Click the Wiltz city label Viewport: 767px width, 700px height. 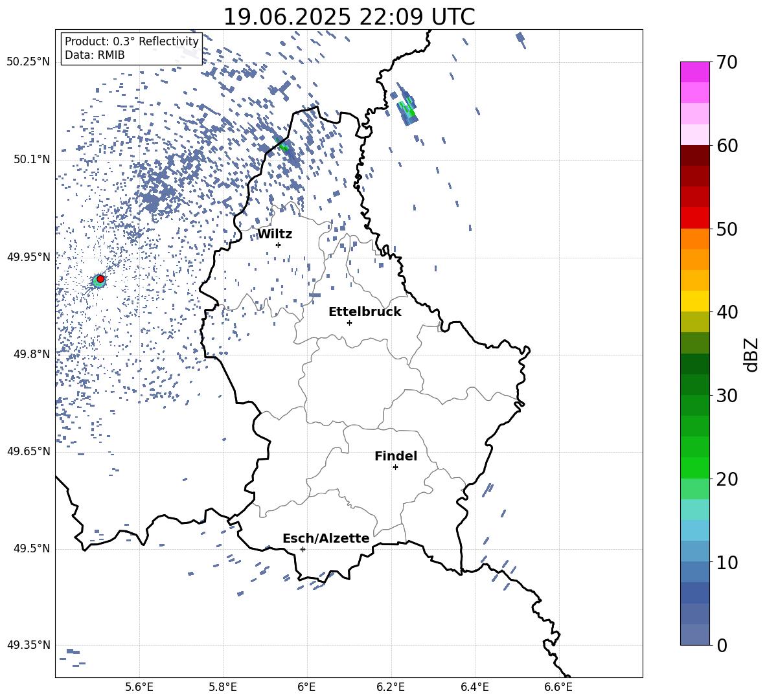pos(275,234)
